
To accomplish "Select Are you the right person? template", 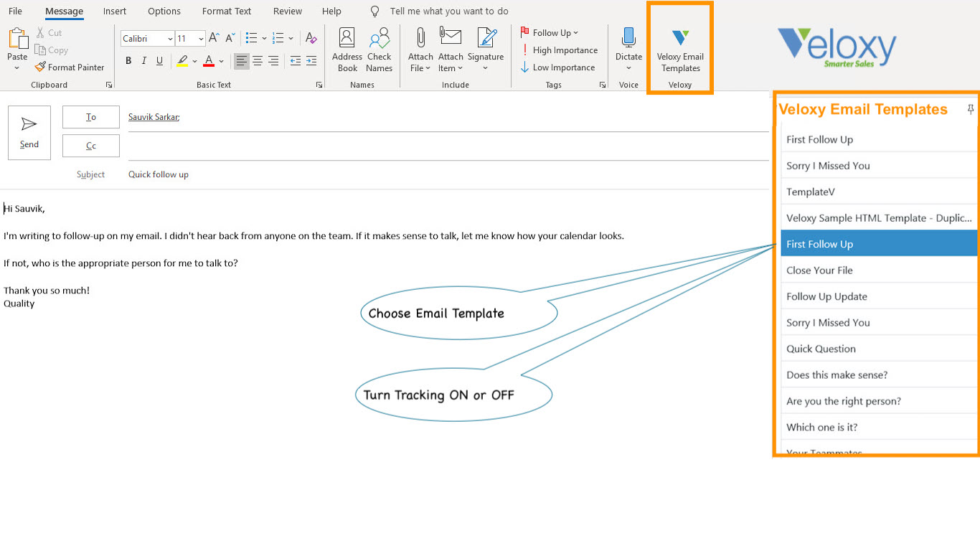I will point(879,401).
